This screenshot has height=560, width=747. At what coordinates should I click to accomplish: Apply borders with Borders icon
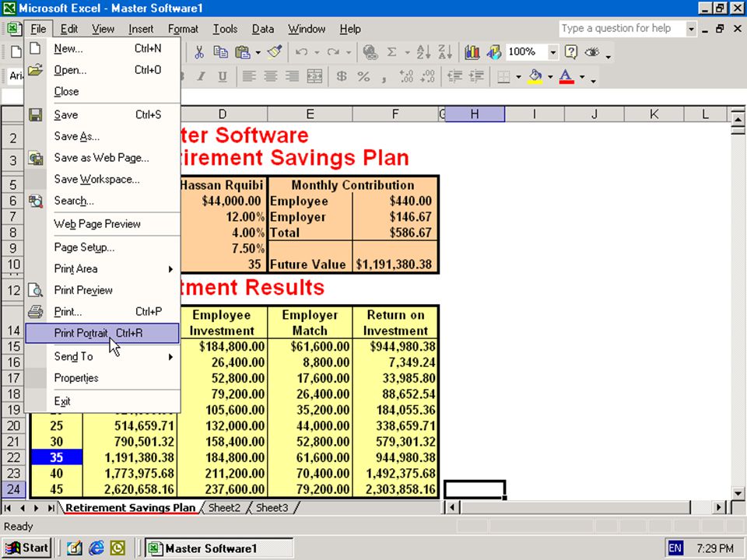pyautogui.click(x=503, y=76)
